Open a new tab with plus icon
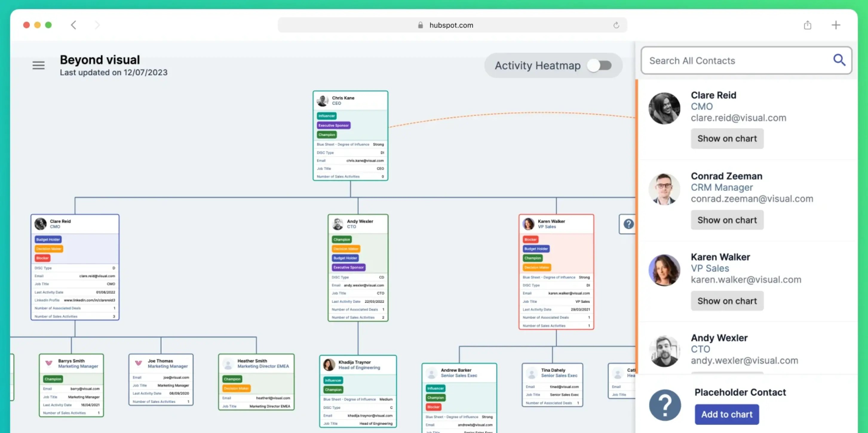 pos(835,25)
